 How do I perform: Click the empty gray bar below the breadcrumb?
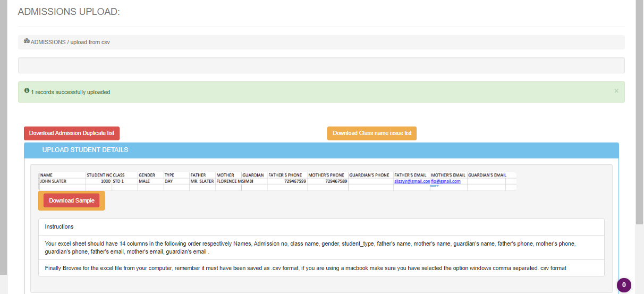click(321, 65)
